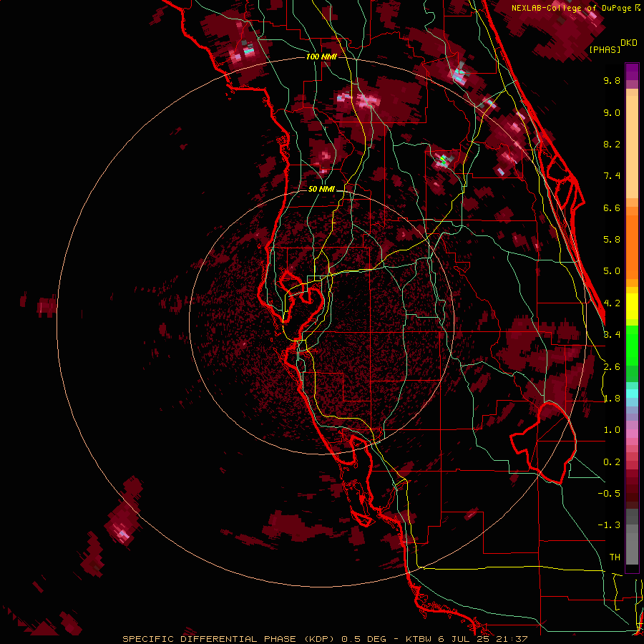The height and width of the screenshot is (644, 644).
Task: Click the 50 NMI range ring label
Action: (x=321, y=190)
